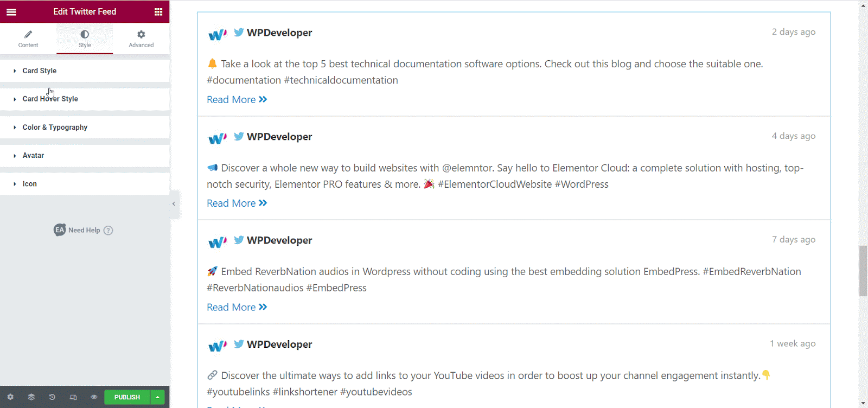Click the #ElementorCloudWebsite hashtag text

pyautogui.click(x=495, y=184)
